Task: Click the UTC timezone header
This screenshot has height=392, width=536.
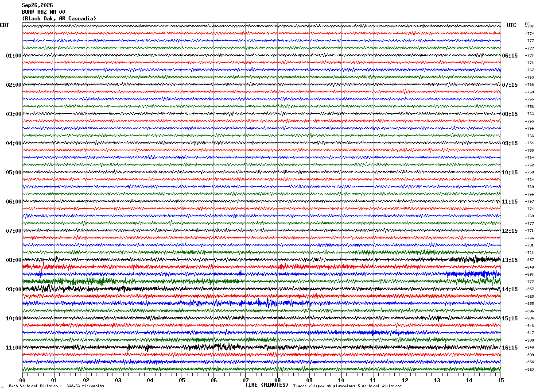Action: pyautogui.click(x=512, y=25)
